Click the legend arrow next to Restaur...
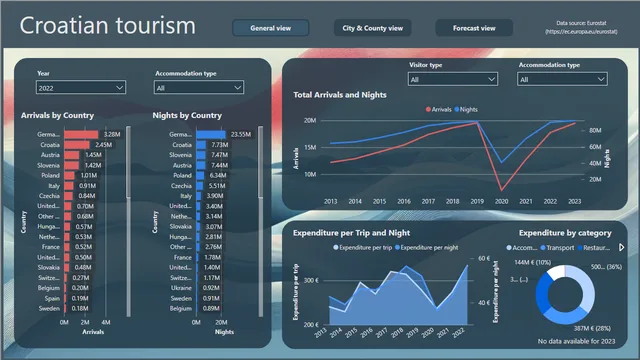The width and height of the screenshot is (640, 360). pos(621,247)
